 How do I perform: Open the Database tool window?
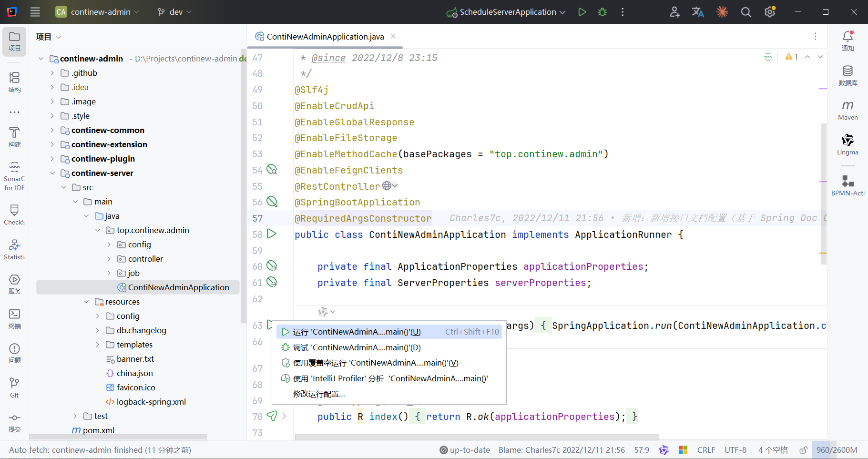tap(848, 76)
